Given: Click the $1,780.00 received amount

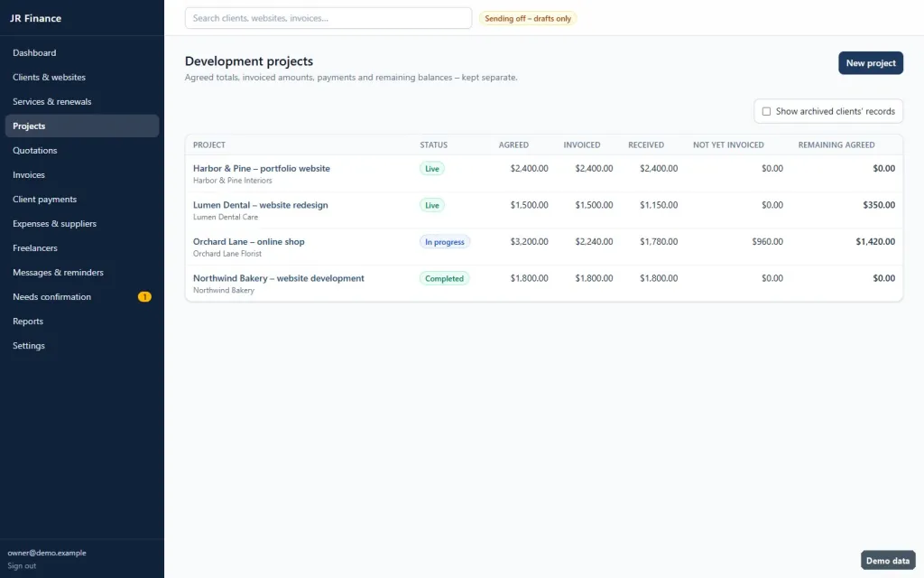Looking at the screenshot, I should click(x=659, y=241).
